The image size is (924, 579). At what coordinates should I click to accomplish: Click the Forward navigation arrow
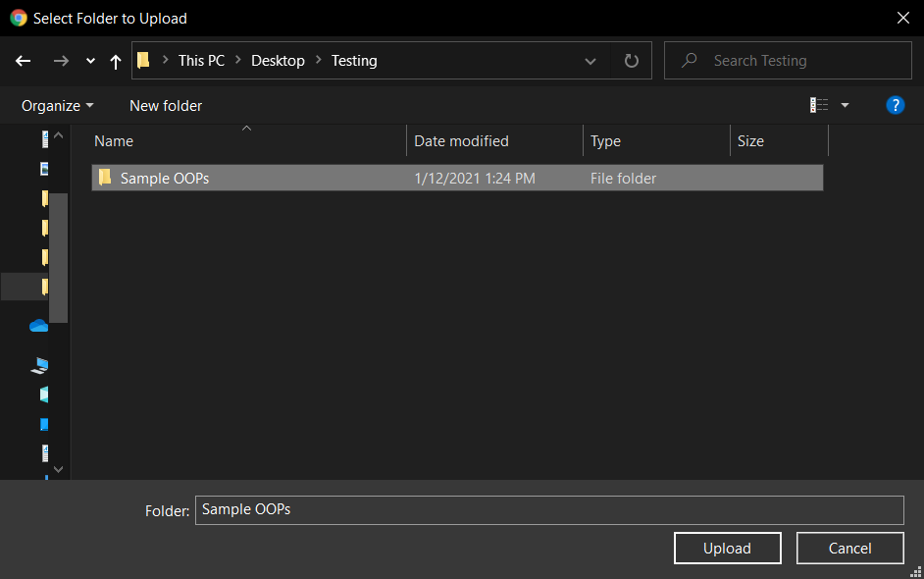point(61,61)
